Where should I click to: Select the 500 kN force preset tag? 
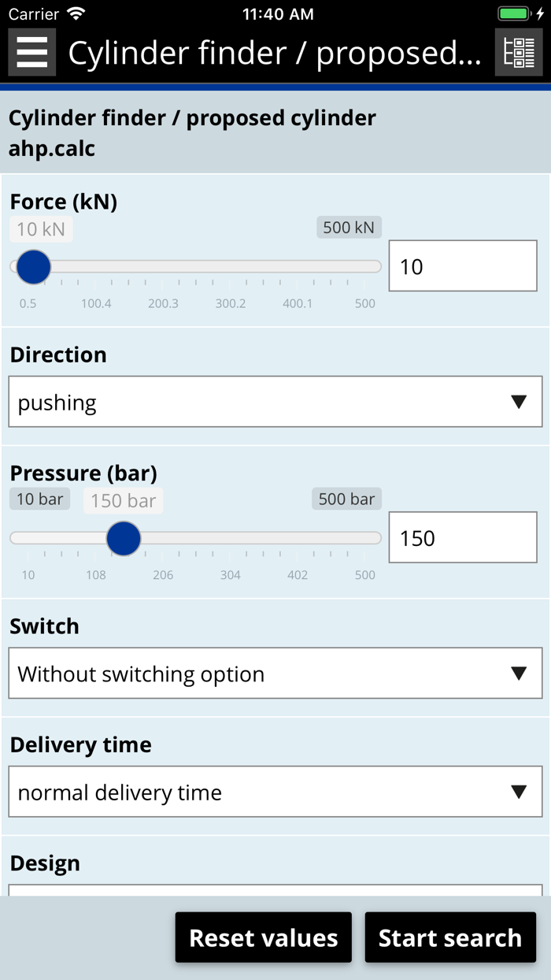348,227
